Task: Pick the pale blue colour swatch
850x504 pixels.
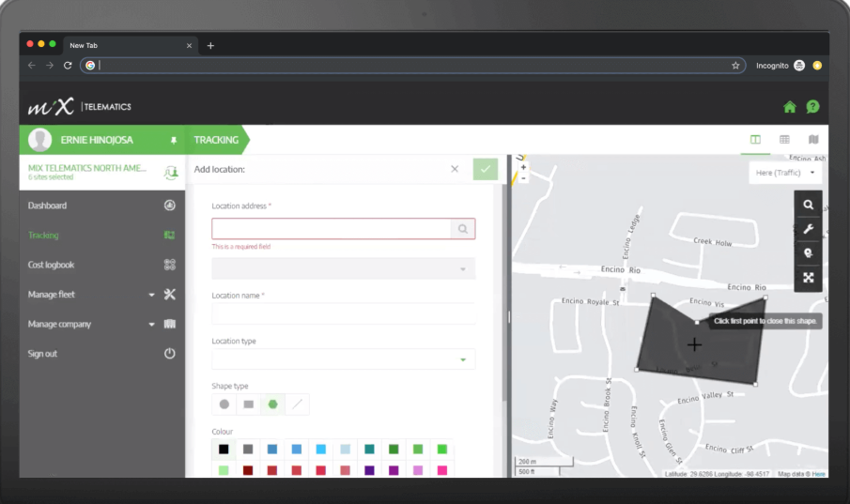Action: tap(345, 450)
